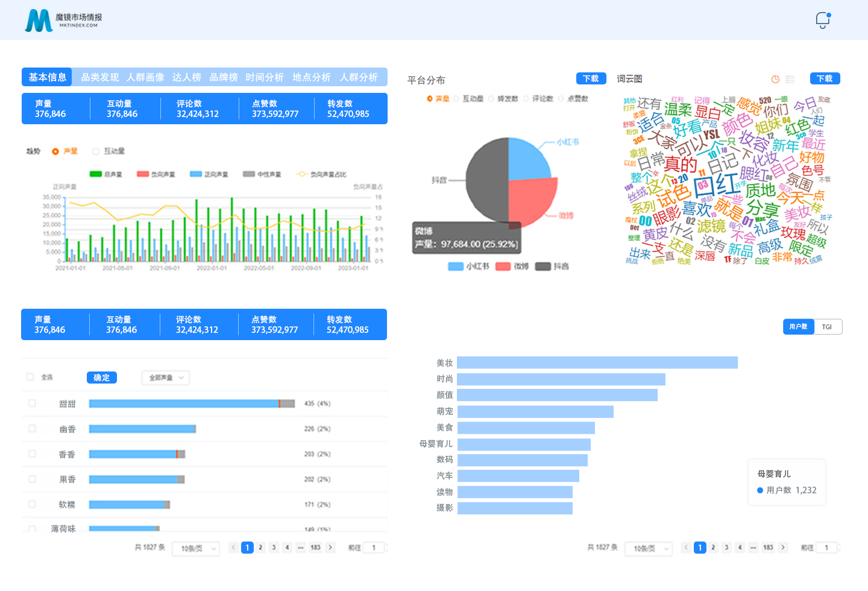Check the 甜甜 row checkbox
This screenshot has height=591, width=868.
[x=32, y=403]
